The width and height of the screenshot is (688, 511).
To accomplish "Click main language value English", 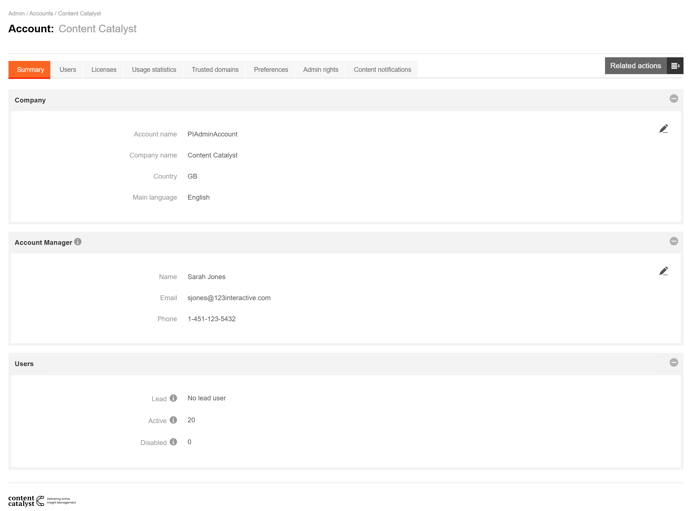I will 198,197.
